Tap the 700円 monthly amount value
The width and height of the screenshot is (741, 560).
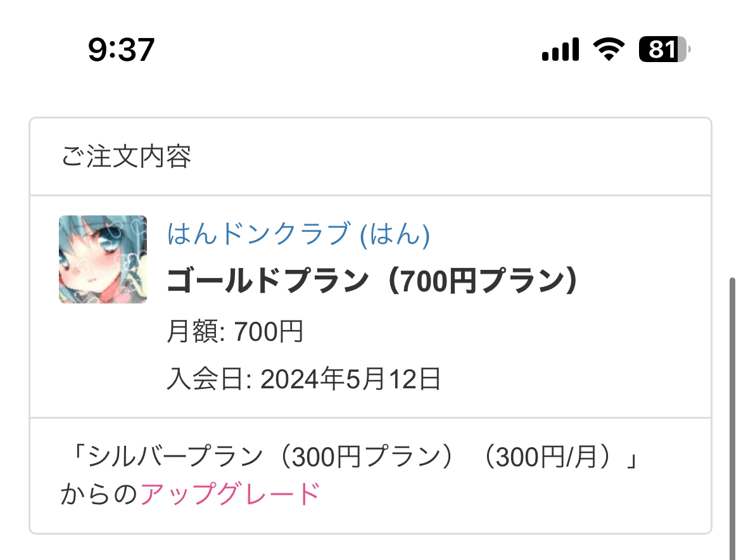pos(269,331)
